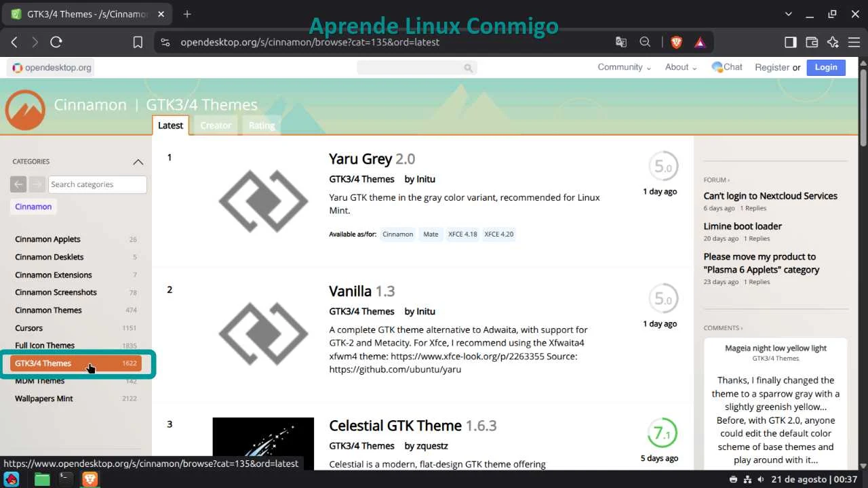Open the Brave main menu
868x488 pixels.
[854, 42]
